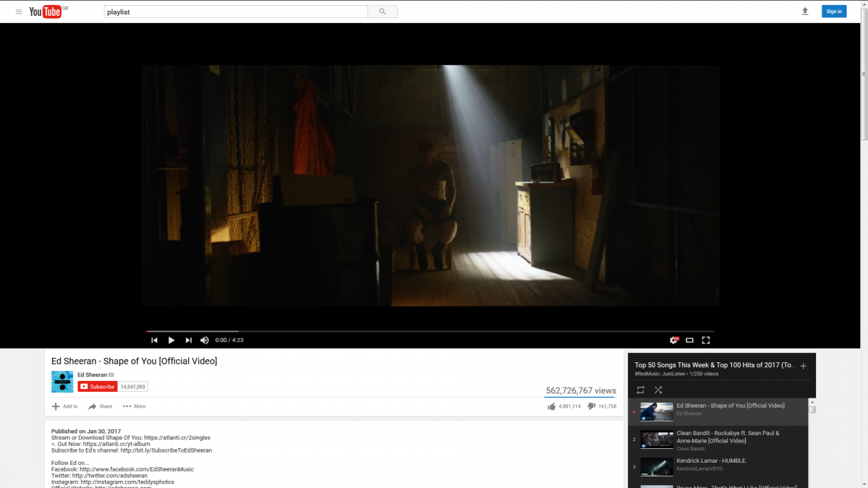868x488 pixels.
Task: Click the Sign in button
Action: [834, 12]
